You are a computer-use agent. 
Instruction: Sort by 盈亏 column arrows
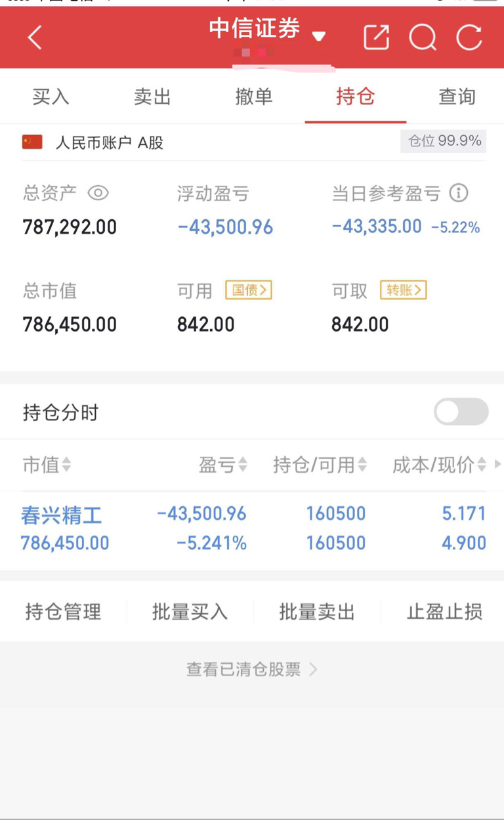point(243,465)
